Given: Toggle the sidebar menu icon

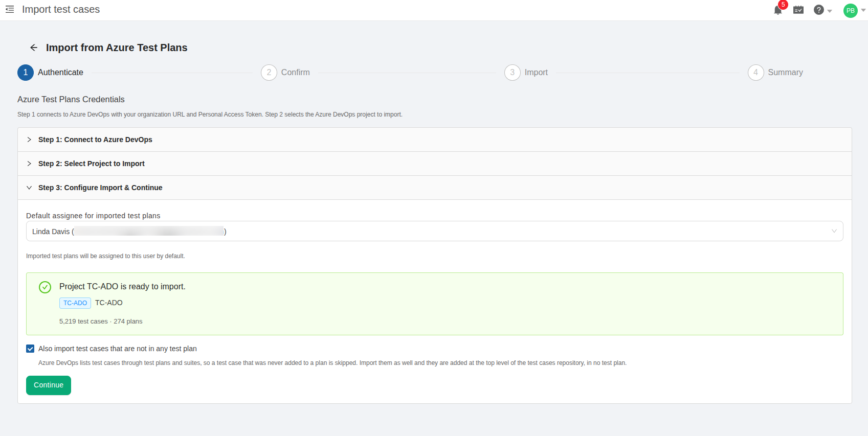Looking at the screenshot, I should [10, 9].
